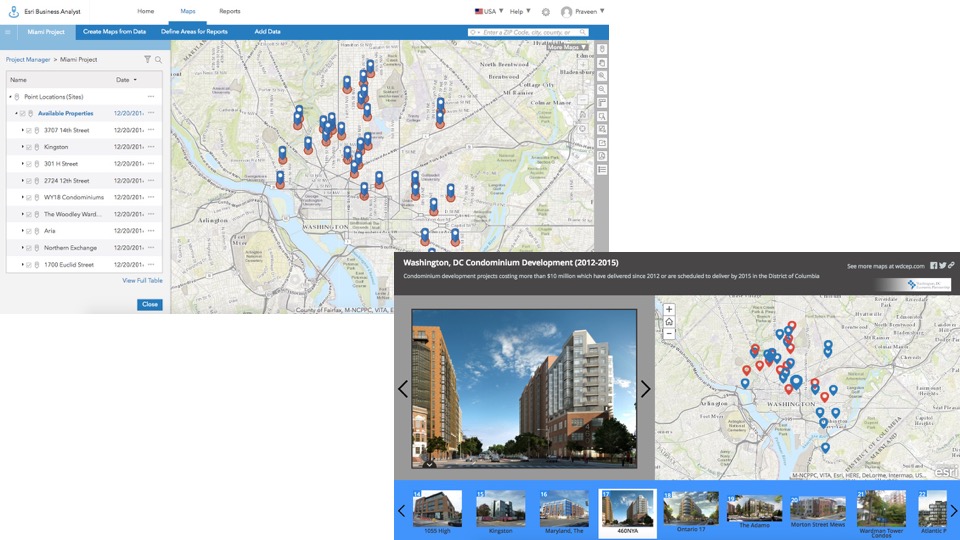Screen dimensions: 960x540
Task: Open options menu for Point Locations row
Action: coord(151,97)
